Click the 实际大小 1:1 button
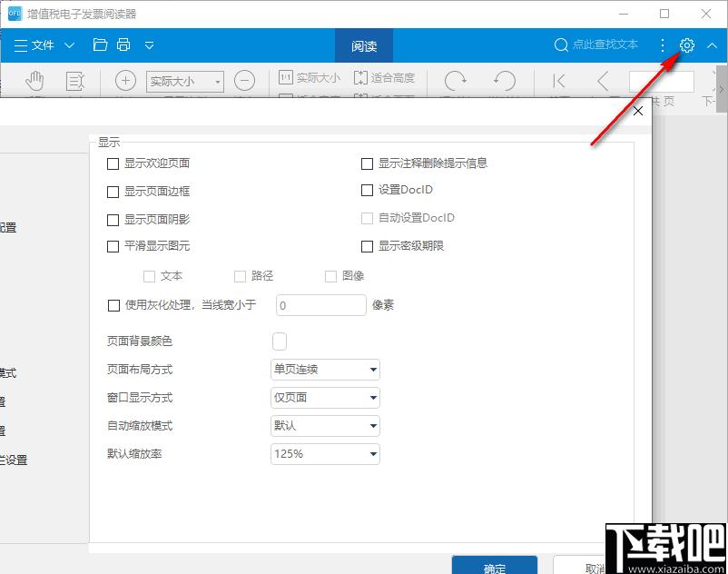Viewport: 728px width, 574px height. tap(310, 77)
